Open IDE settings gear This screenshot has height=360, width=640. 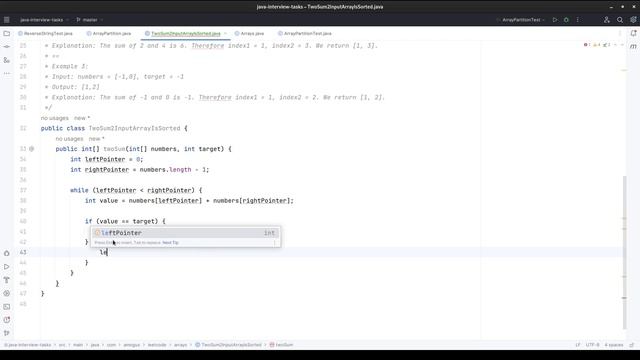click(633, 20)
